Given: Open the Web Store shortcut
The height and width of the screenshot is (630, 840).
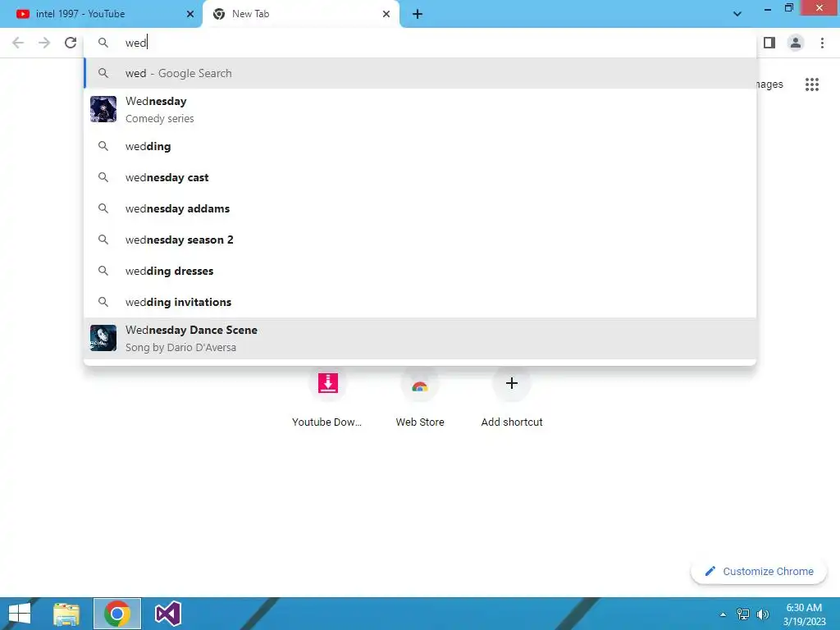Looking at the screenshot, I should (420, 396).
